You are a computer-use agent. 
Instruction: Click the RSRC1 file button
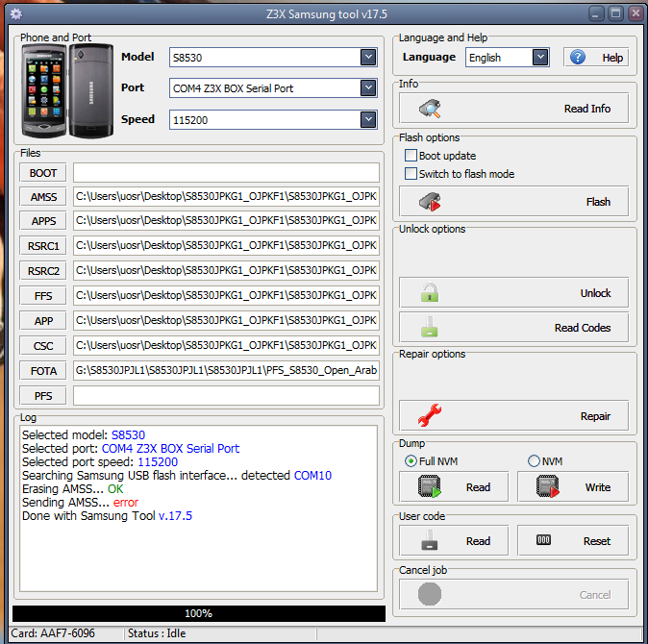(x=43, y=246)
